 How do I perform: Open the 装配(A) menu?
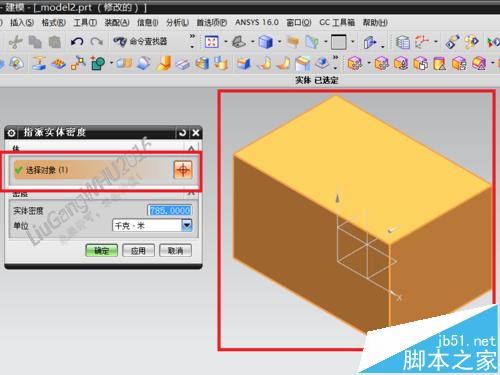coord(117,23)
